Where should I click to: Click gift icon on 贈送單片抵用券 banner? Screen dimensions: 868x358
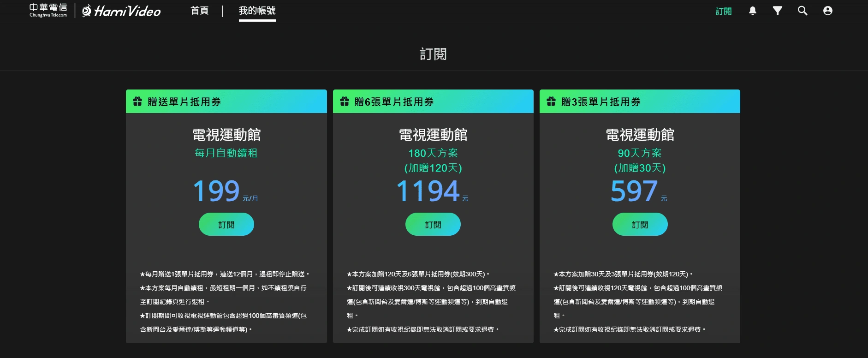tap(137, 101)
